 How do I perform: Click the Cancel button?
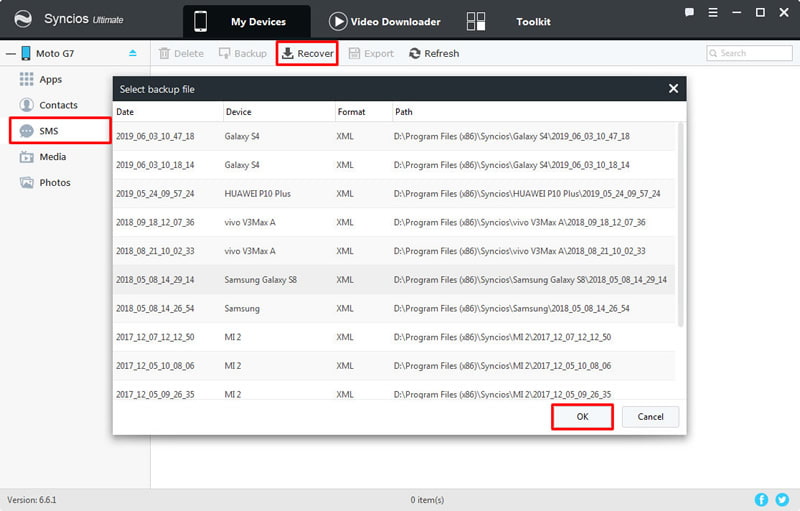click(x=651, y=417)
